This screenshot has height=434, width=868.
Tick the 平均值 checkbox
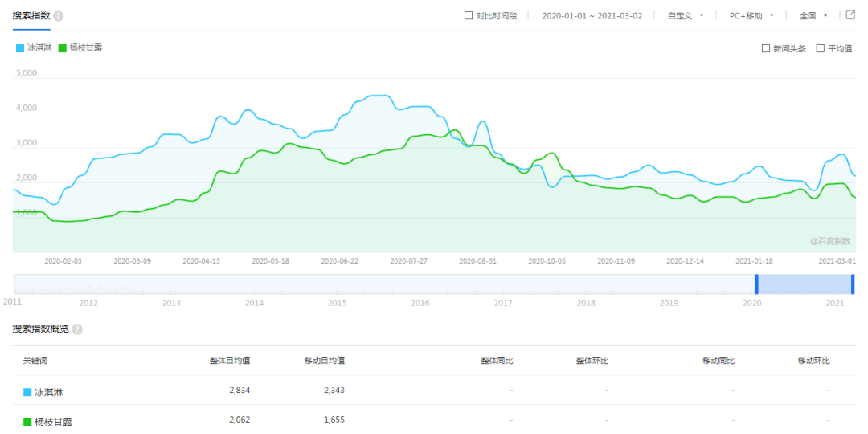[821, 48]
